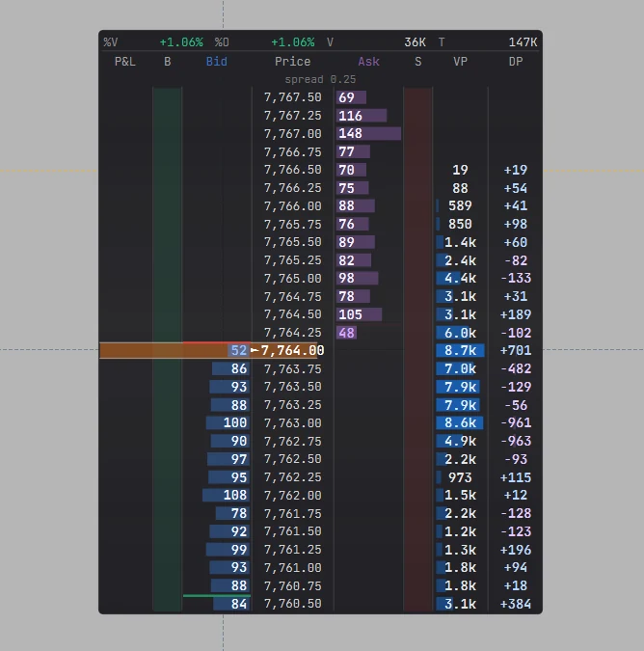This screenshot has width=644, height=651.
Task: Select price level 7,765.25
Action: (x=292, y=260)
